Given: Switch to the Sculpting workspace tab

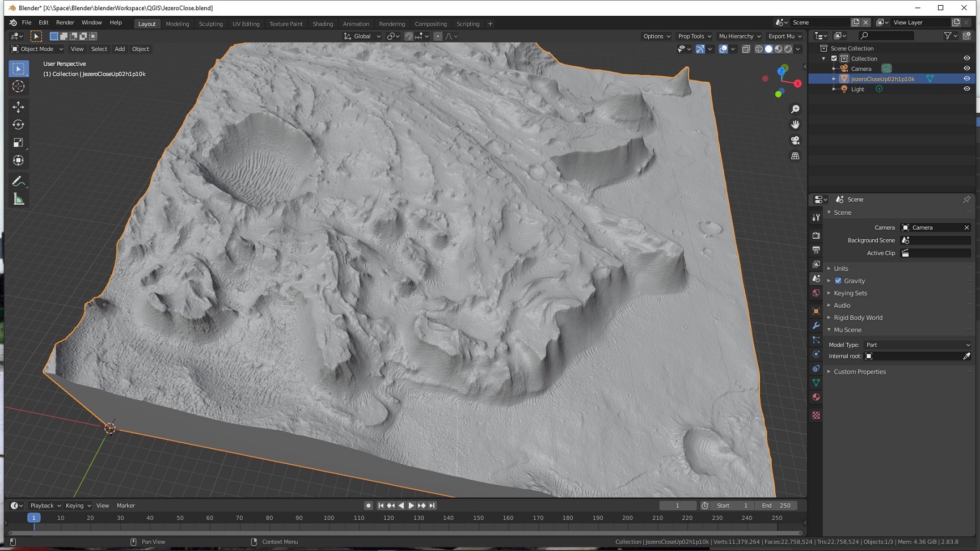Looking at the screenshot, I should tap(210, 24).
